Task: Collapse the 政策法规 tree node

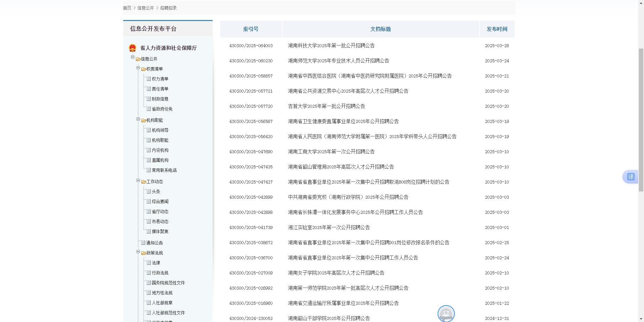Action: pyautogui.click(x=137, y=251)
